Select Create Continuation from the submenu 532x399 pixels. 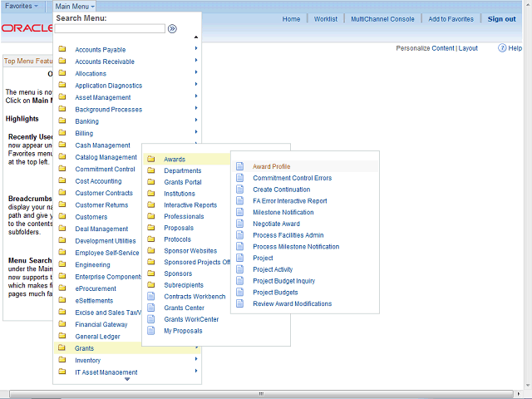tap(281, 190)
